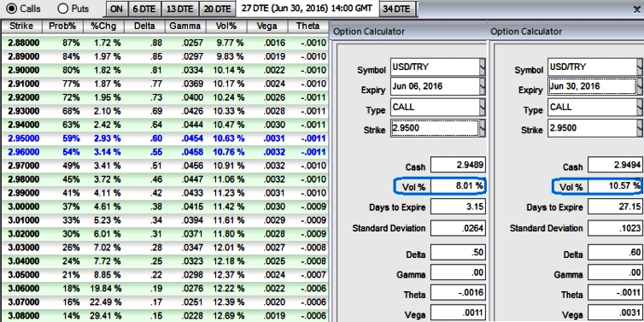Click Vega field showing .0031 in right calculator
This screenshot has height=322, width=644.
pos(615,312)
